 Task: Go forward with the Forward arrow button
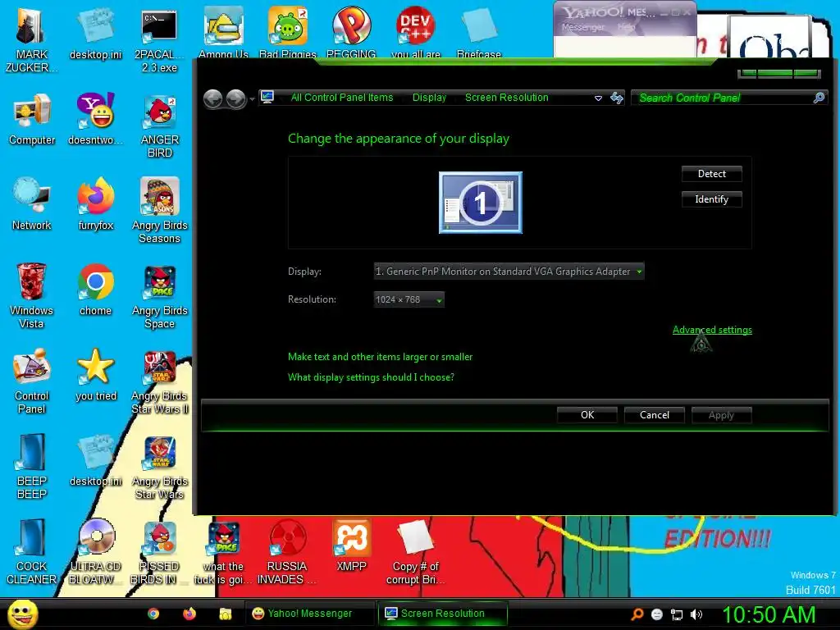click(236, 98)
